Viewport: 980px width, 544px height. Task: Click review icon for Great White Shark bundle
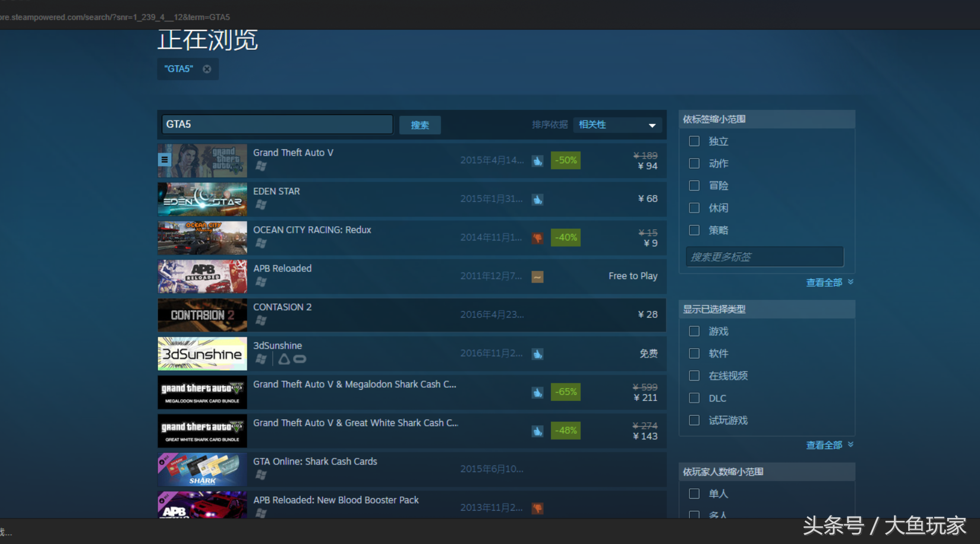tap(537, 431)
